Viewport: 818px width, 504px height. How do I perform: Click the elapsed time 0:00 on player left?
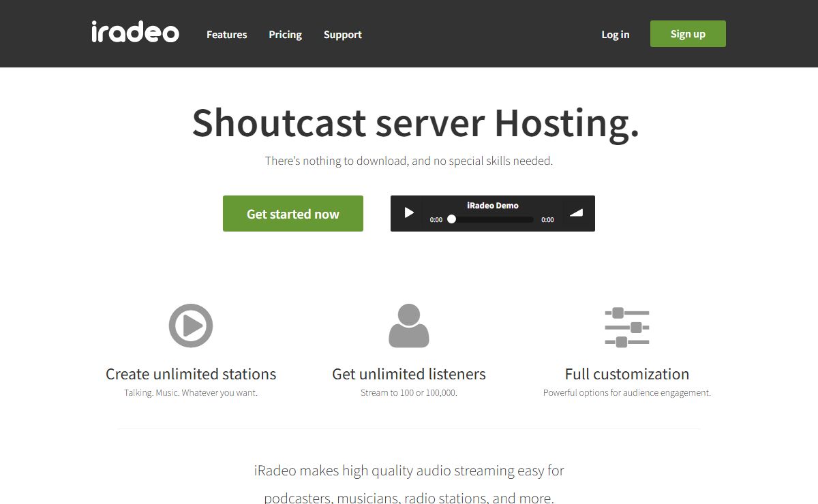click(x=436, y=220)
